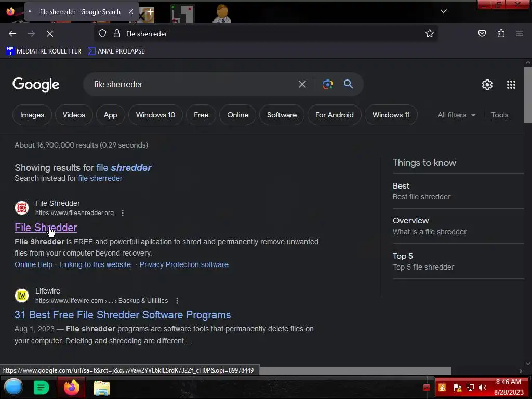Viewport: 532px width, 399px height.
Task: Open the File Shredder result title
Action: (46, 228)
